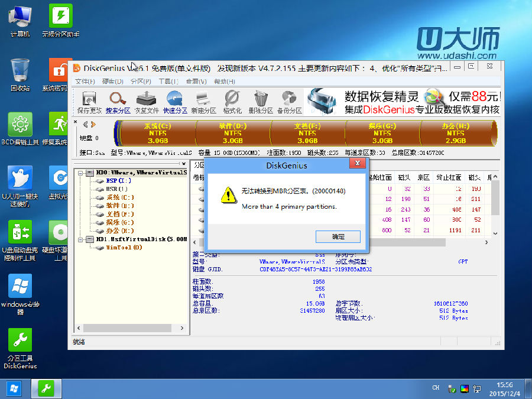532x399 pixels.
Task: Open the 云骑分区助手 desktop icon
Action: 61,20
